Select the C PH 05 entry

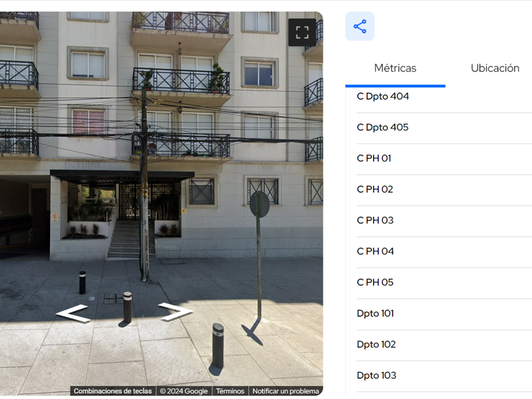coord(444,282)
